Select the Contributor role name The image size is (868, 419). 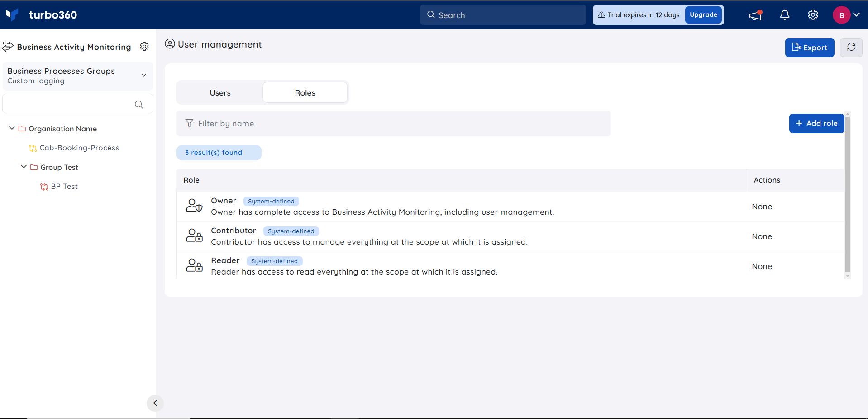point(234,231)
